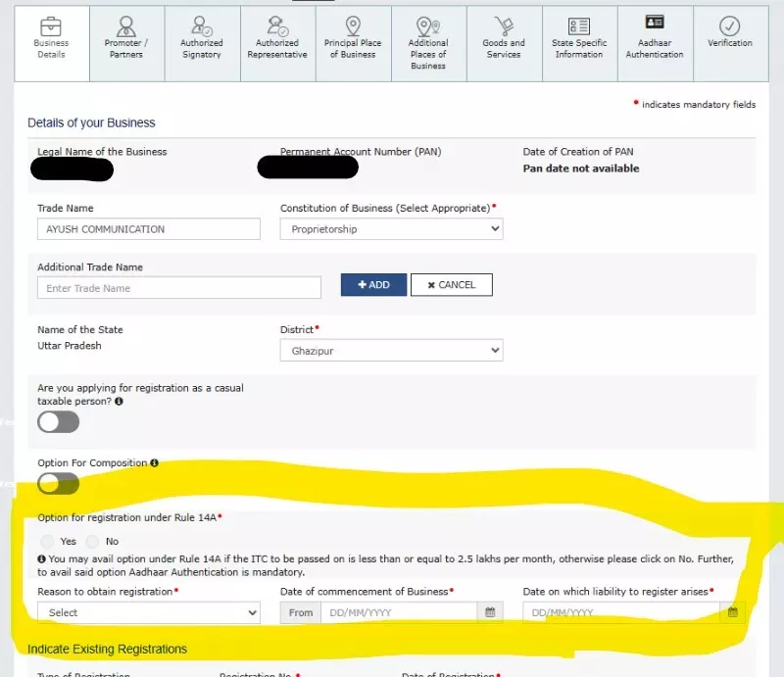Click the Additional Trade Name input field
This screenshot has height=677, width=784.
[x=179, y=288]
